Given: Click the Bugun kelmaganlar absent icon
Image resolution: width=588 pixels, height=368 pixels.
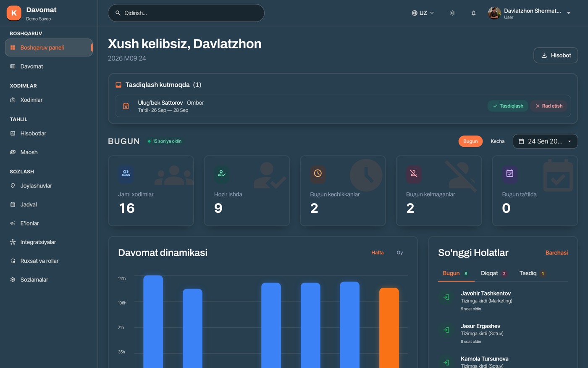Looking at the screenshot, I should click(x=414, y=173).
